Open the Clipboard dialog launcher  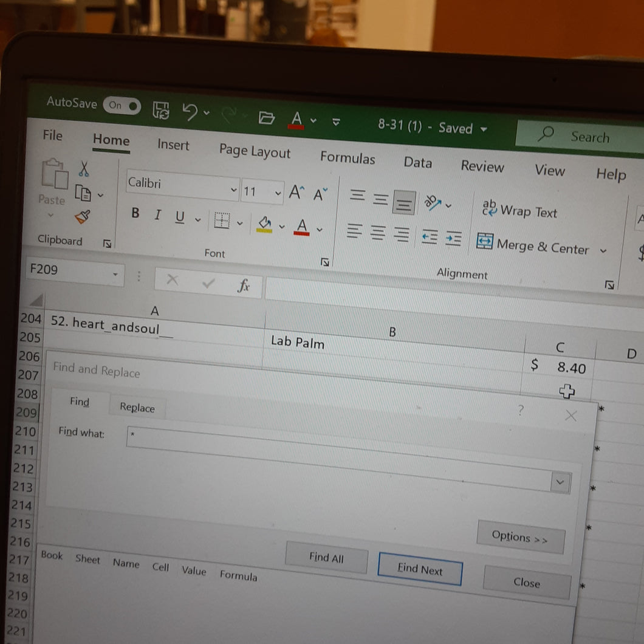click(x=107, y=244)
